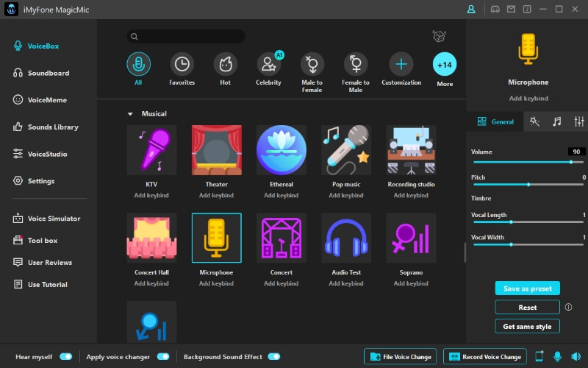
Task: Click the Reset button
Action: [x=527, y=307]
